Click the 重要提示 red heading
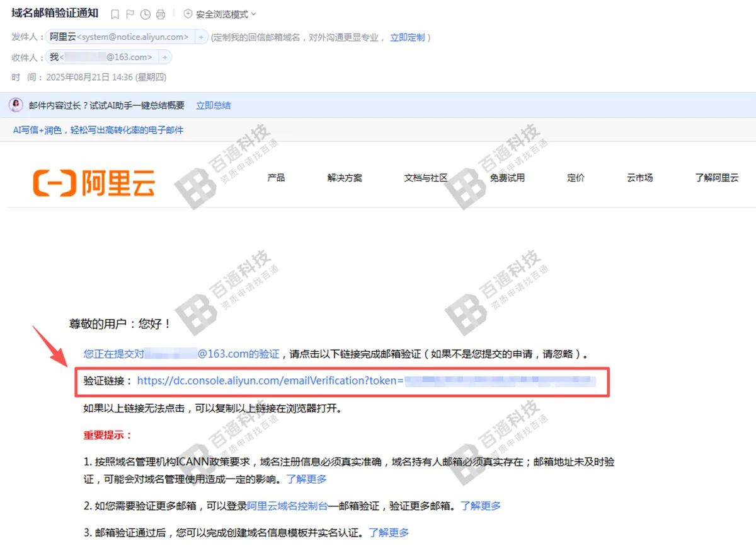The image size is (756, 558). coord(108,435)
